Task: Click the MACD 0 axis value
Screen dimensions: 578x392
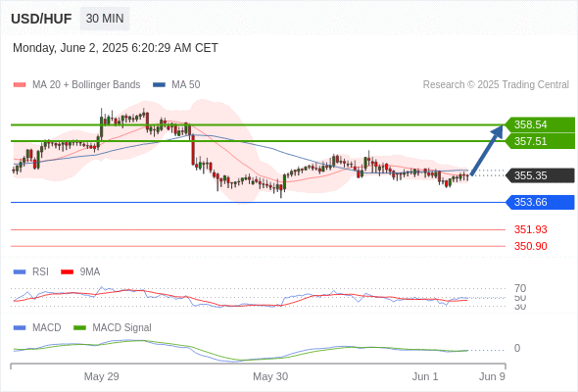Action: pos(517,348)
